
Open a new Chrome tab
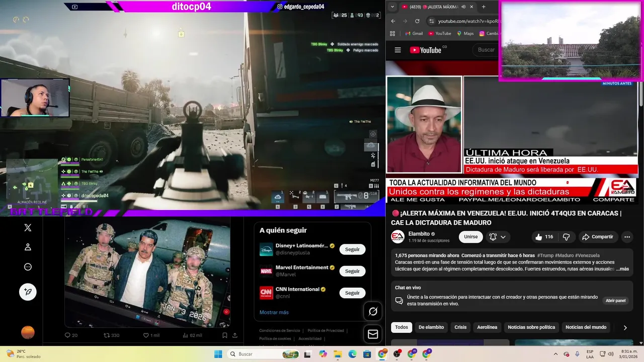pos(484,7)
